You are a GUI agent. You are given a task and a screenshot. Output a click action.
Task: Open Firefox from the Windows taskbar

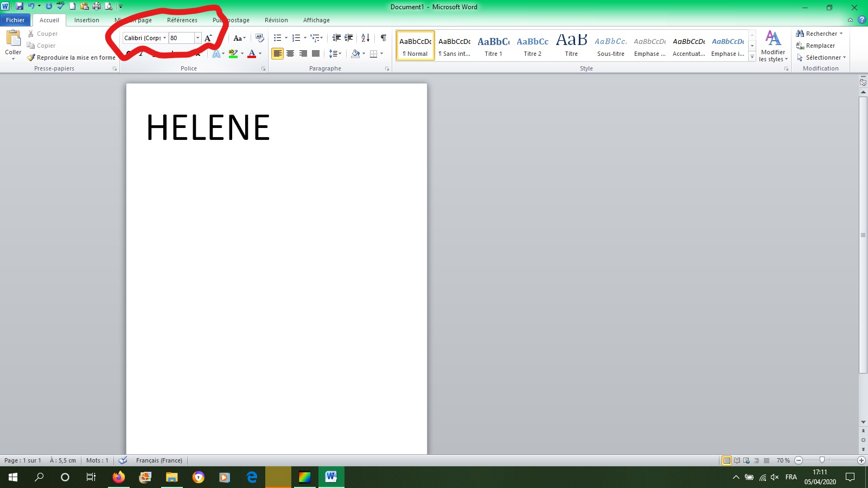tap(118, 477)
